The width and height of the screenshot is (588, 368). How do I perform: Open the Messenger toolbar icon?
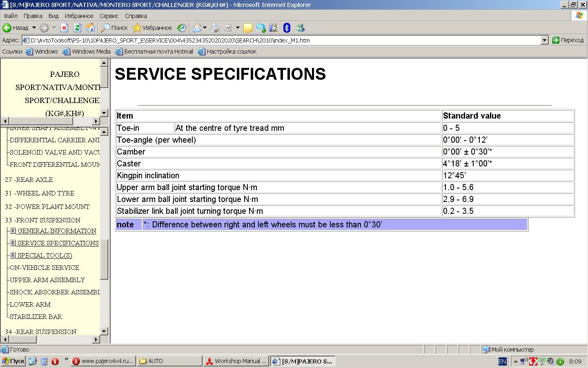[x=300, y=28]
